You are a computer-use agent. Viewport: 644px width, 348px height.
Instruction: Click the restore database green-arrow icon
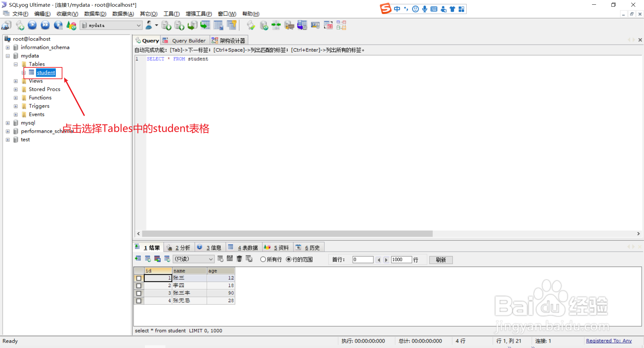[192, 25]
